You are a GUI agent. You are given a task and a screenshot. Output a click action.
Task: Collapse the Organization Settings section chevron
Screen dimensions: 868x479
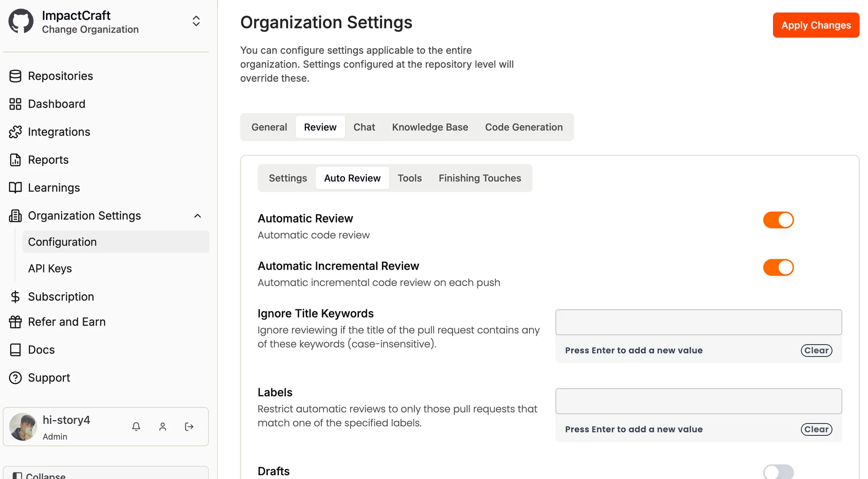point(198,216)
